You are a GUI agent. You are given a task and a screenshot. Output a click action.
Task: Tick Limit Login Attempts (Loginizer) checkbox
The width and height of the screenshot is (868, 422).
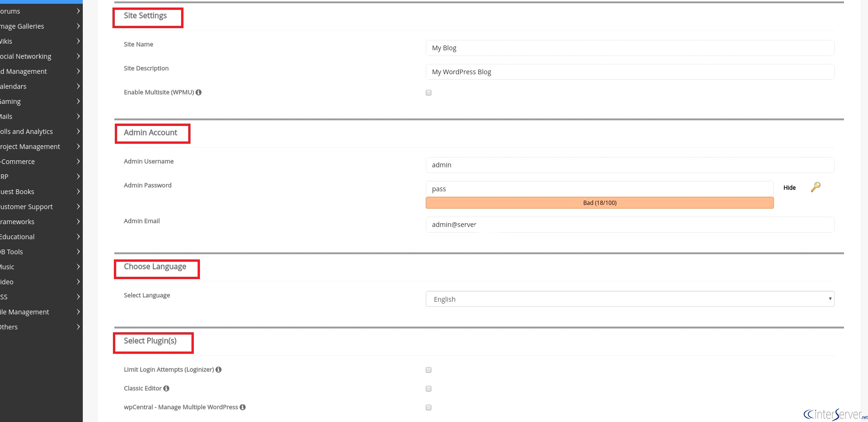pyautogui.click(x=429, y=370)
